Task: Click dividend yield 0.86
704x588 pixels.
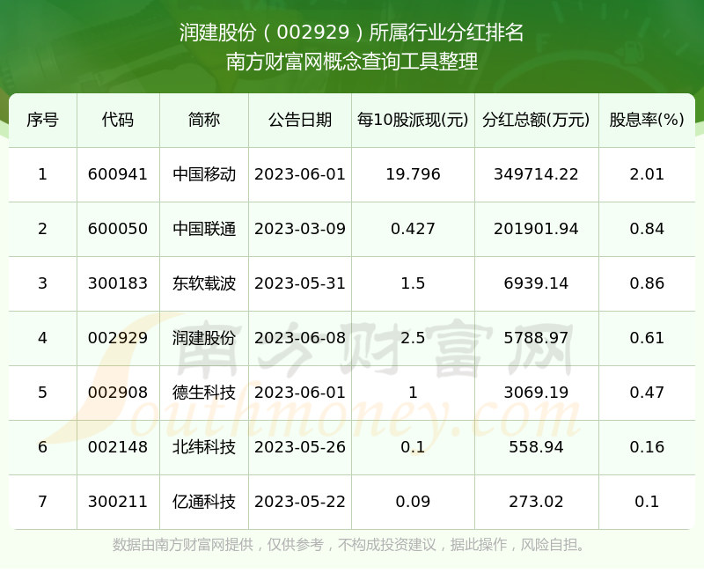Action: 647,283
